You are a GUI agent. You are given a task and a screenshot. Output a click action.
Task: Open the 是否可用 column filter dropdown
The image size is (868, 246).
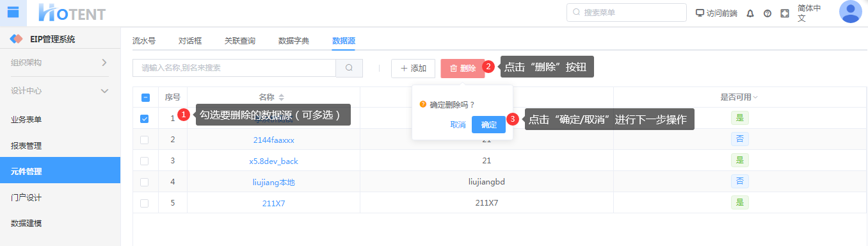tap(755, 97)
